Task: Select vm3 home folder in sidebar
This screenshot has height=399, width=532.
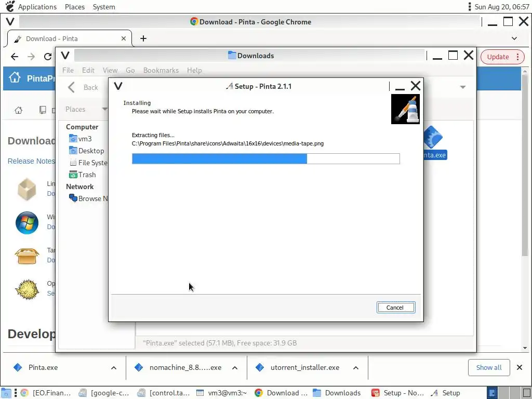Action: [81, 139]
